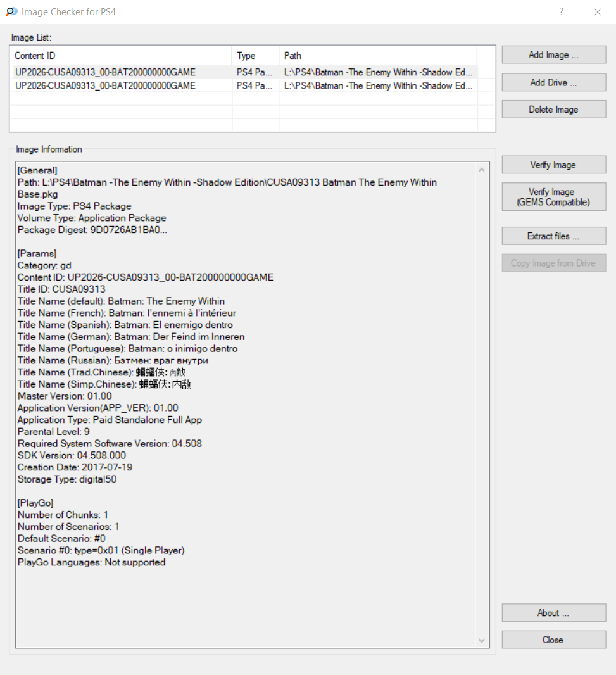This screenshot has height=675, width=616.
Task: Close the window with the title bar X
Action: (x=598, y=12)
